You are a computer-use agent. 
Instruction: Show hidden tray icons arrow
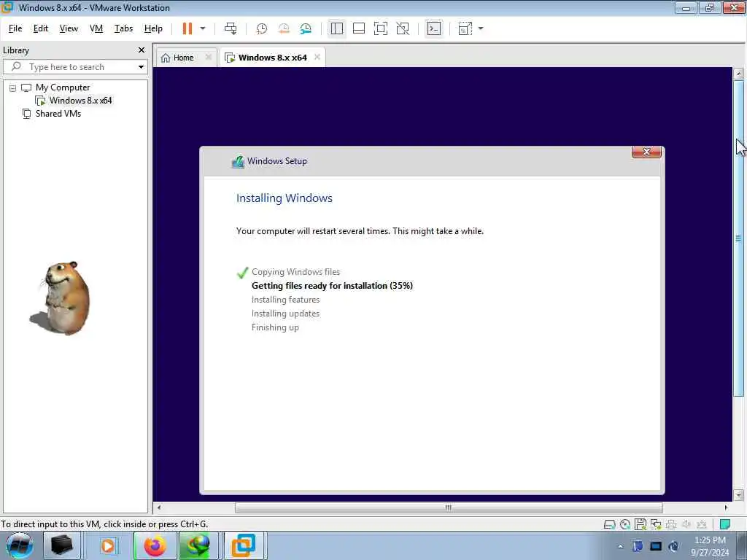tap(620, 546)
